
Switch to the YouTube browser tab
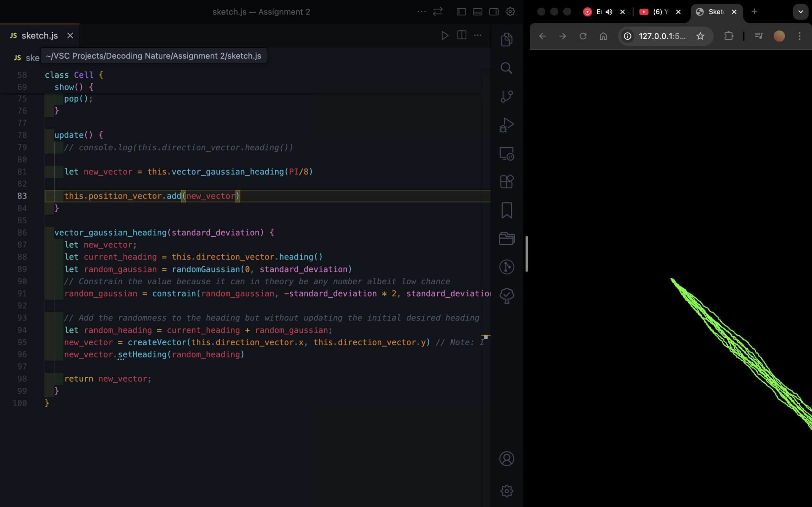655,12
